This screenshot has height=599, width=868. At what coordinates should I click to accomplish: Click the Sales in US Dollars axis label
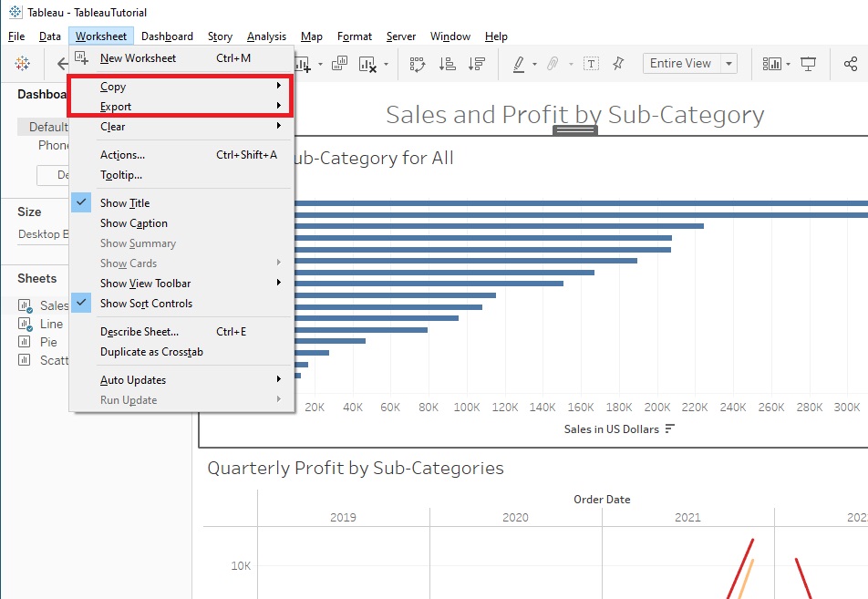pos(611,429)
